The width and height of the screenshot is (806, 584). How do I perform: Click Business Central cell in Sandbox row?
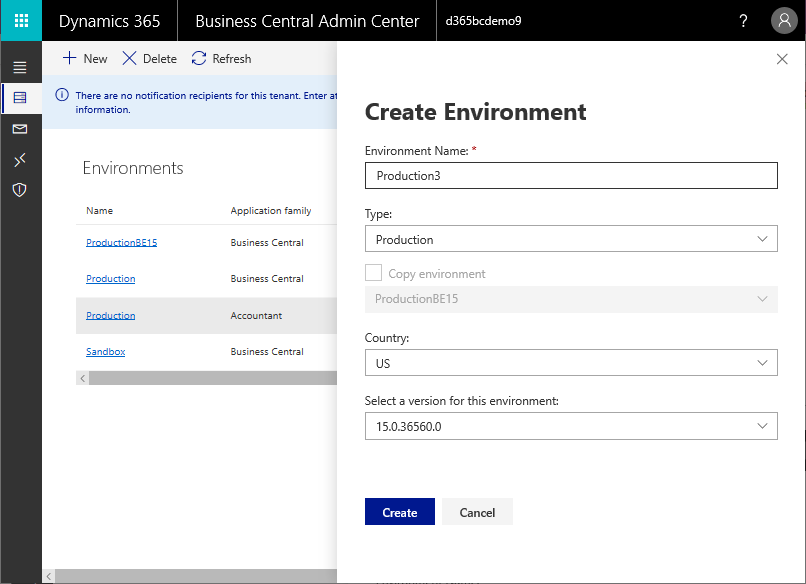point(267,352)
